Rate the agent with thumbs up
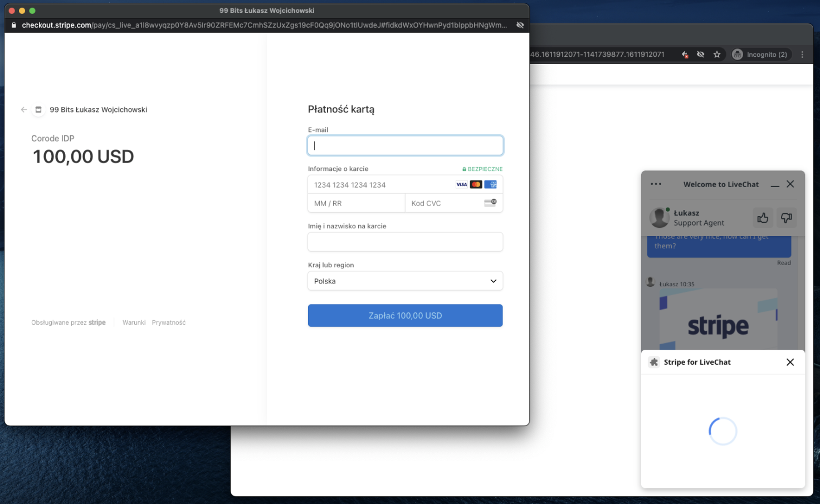This screenshot has height=504, width=820. (x=763, y=218)
